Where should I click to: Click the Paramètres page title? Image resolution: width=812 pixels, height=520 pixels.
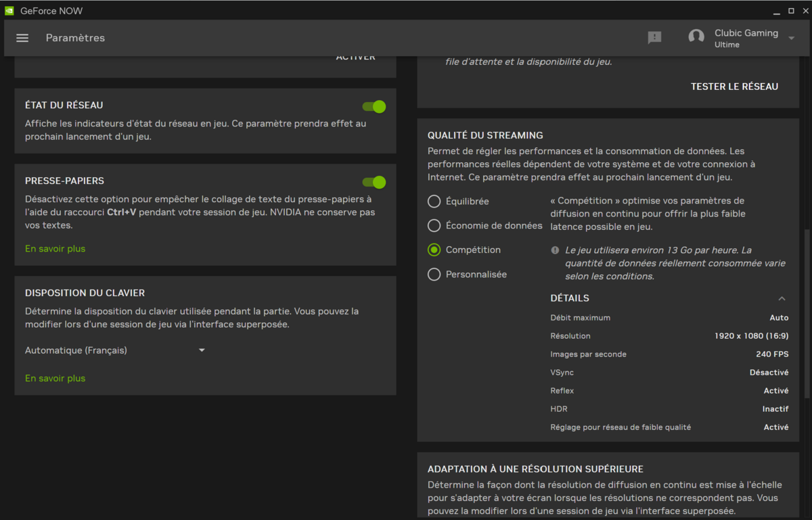[x=75, y=38]
